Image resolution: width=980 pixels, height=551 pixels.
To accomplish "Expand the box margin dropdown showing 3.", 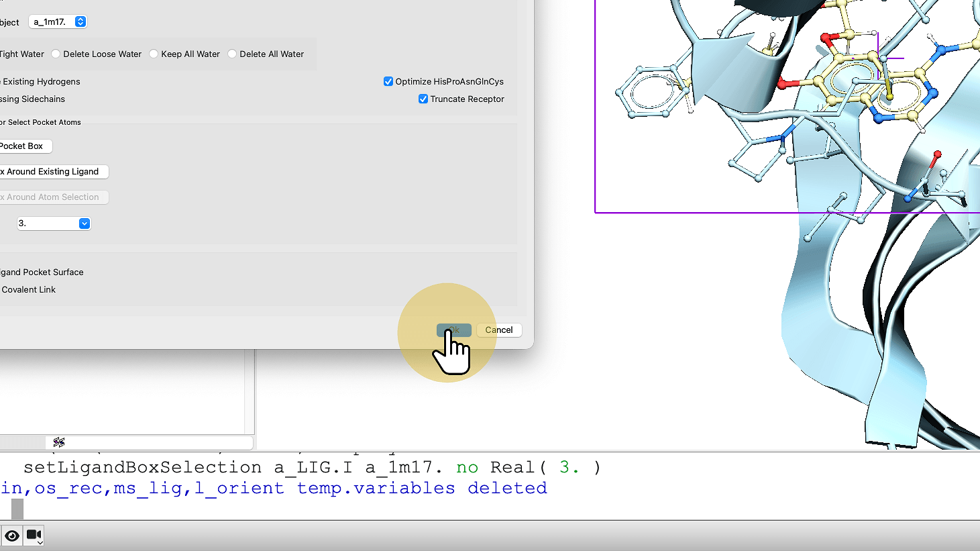I will [x=85, y=223].
